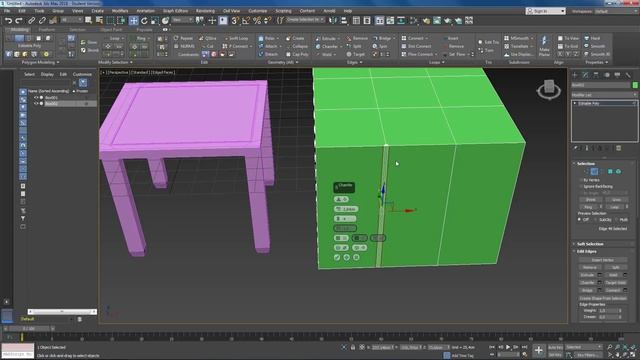The image size is (640, 360).
Task: Open the Modifiers menu
Action: point(120,11)
